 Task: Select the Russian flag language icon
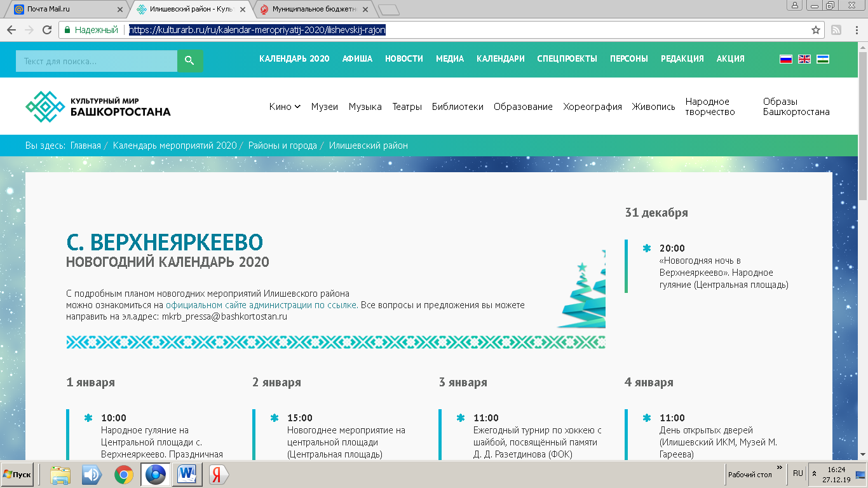(786, 59)
